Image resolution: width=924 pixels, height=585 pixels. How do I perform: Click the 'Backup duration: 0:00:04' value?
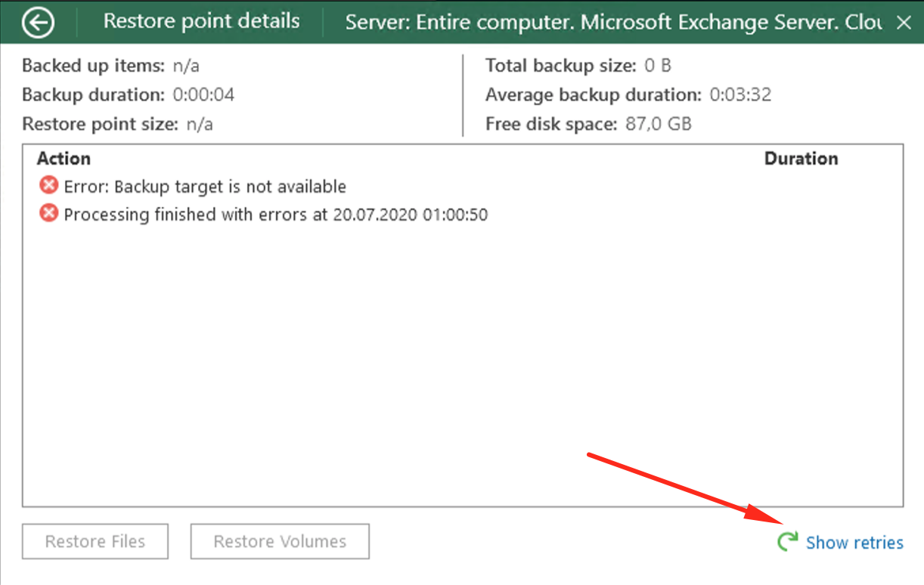point(127,94)
